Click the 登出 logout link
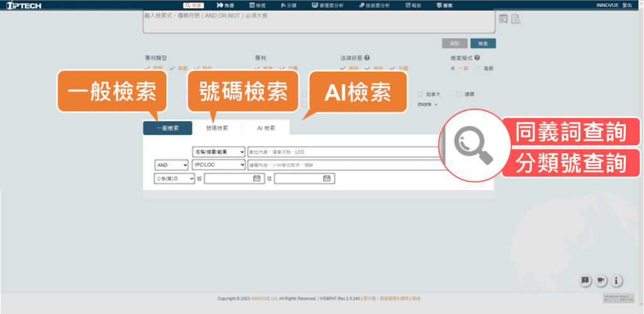The image size is (644, 314). click(x=627, y=5)
